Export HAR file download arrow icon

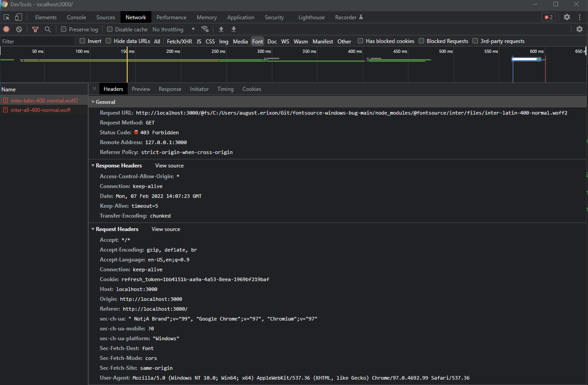[x=234, y=30]
